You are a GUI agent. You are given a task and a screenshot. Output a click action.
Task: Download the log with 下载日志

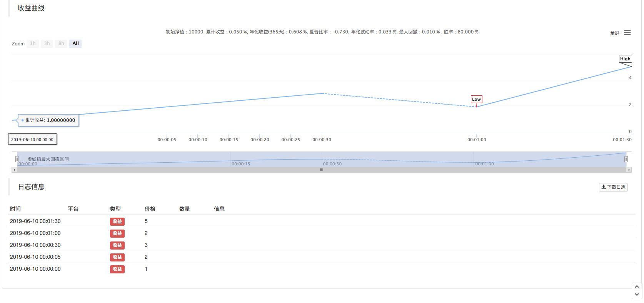[x=613, y=187]
